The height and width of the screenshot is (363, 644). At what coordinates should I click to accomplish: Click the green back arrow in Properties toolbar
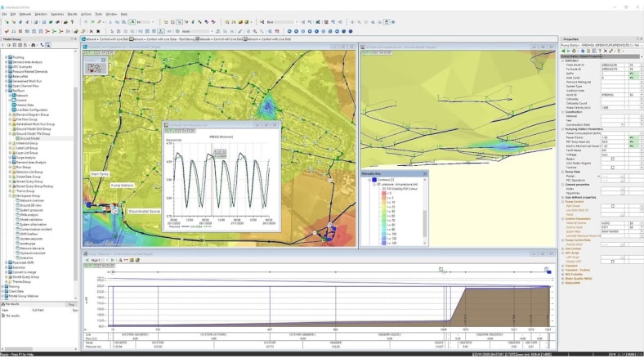tap(563, 49)
